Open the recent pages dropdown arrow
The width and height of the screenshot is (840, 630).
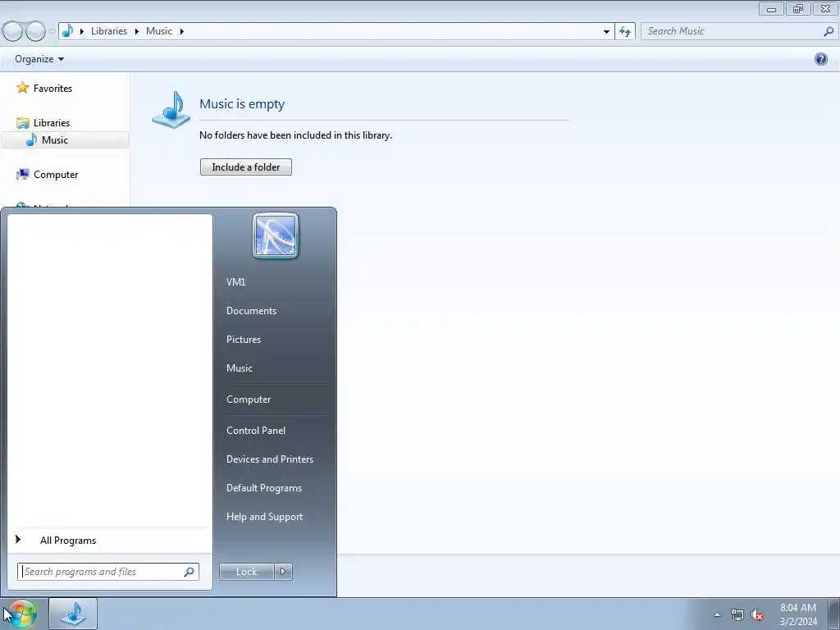click(52, 32)
